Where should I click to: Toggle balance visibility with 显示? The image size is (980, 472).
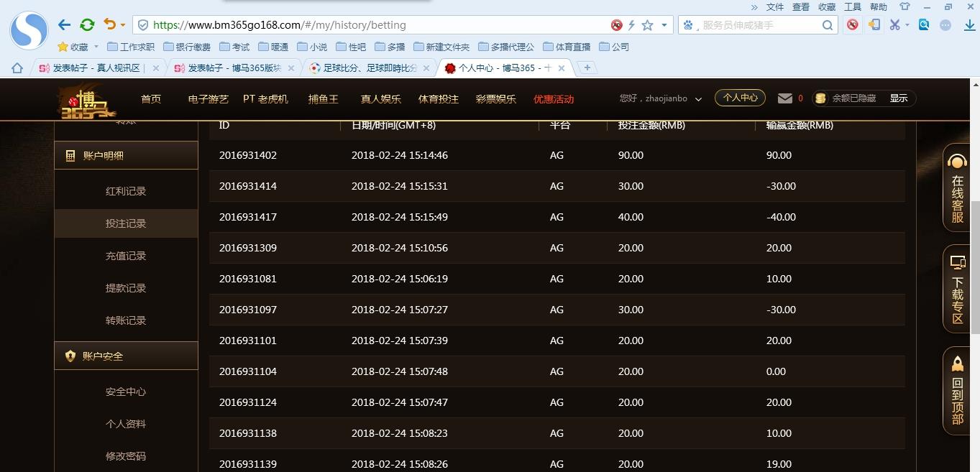899,98
